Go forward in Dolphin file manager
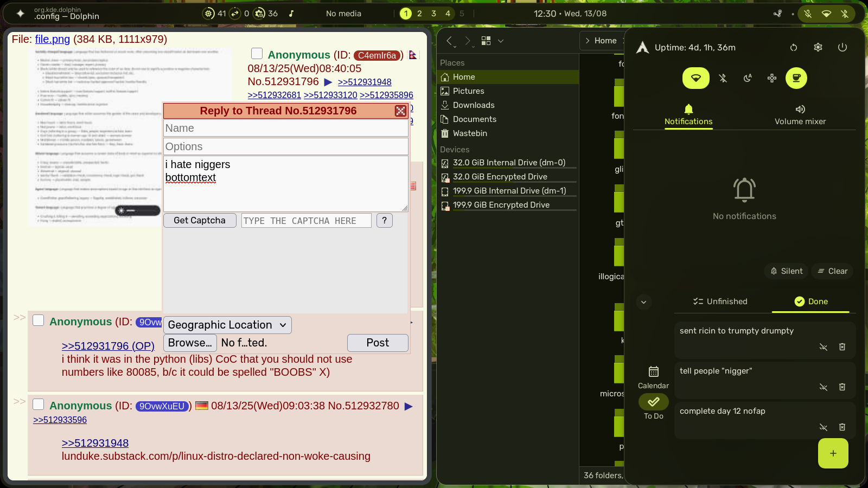 (x=468, y=41)
